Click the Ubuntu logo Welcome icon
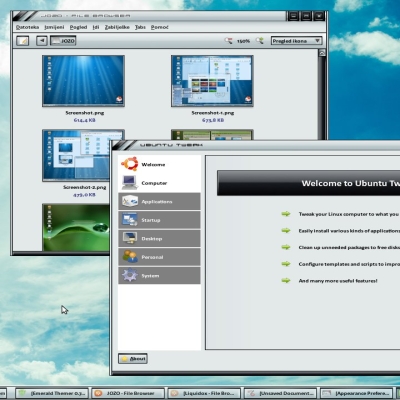 (130, 164)
